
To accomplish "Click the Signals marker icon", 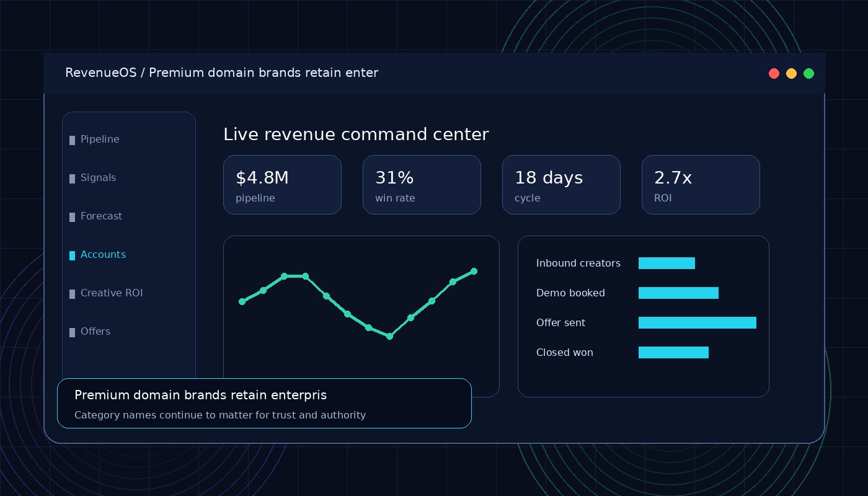I will (72, 179).
